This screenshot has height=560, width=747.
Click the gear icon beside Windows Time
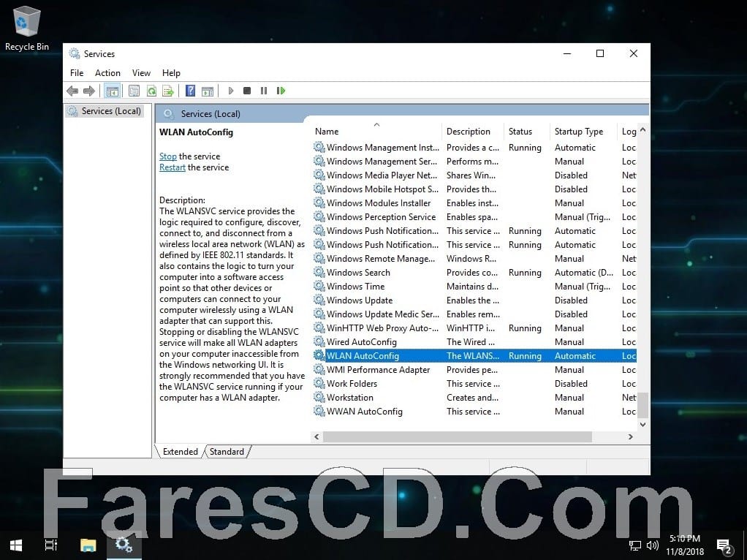[x=319, y=286]
